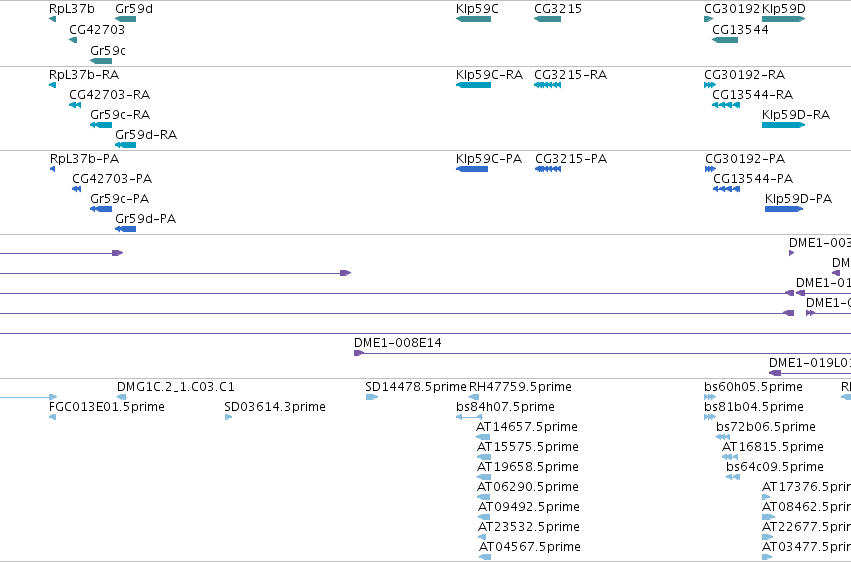Open protein Gr59d-PA

(x=125, y=229)
